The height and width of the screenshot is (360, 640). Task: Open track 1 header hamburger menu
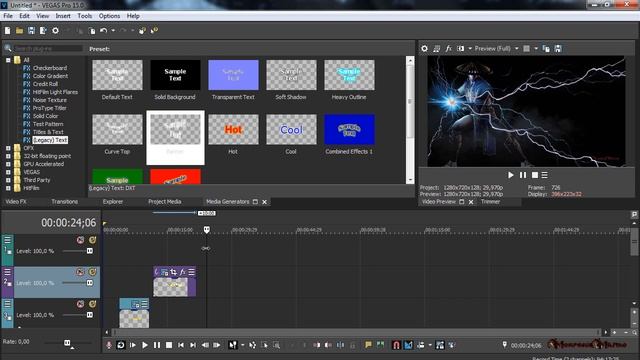click(x=7, y=240)
